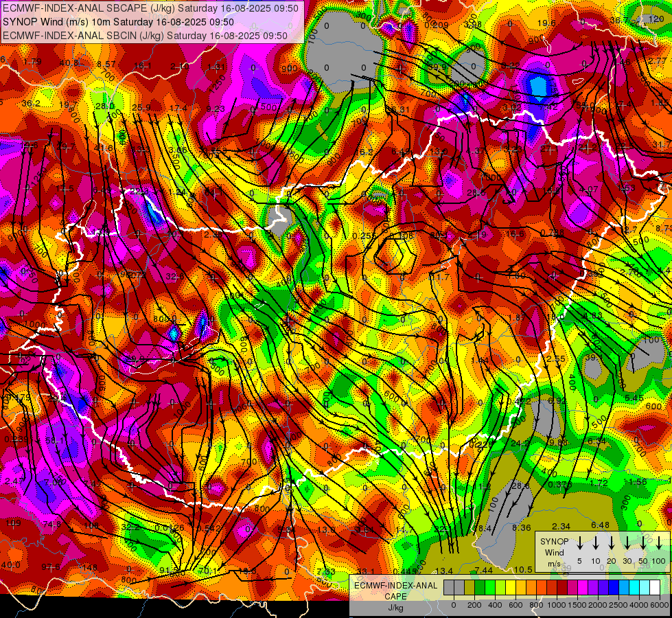Click the SYNOP label in wind legend
The width and height of the screenshot is (672, 618).
(554, 542)
